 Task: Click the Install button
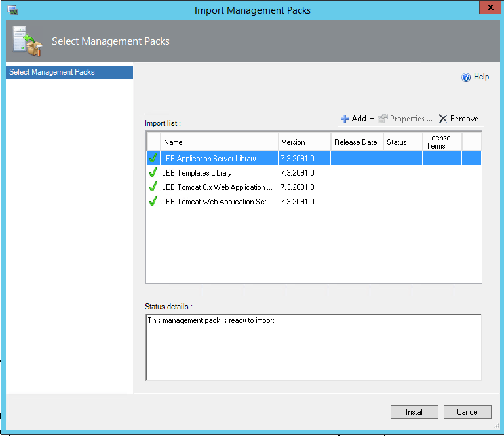414,412
